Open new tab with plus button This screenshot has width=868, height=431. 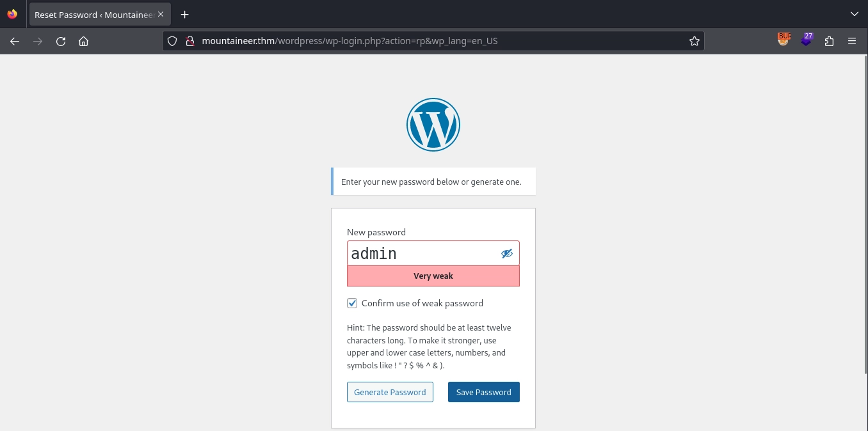[184, 14]
